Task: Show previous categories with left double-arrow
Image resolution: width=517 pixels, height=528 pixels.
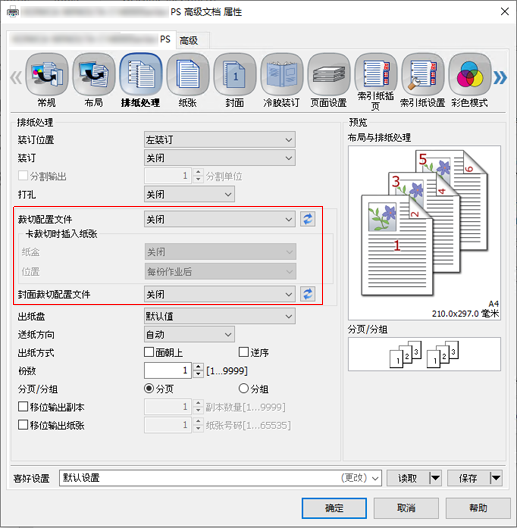Action: tap(16, 77)
